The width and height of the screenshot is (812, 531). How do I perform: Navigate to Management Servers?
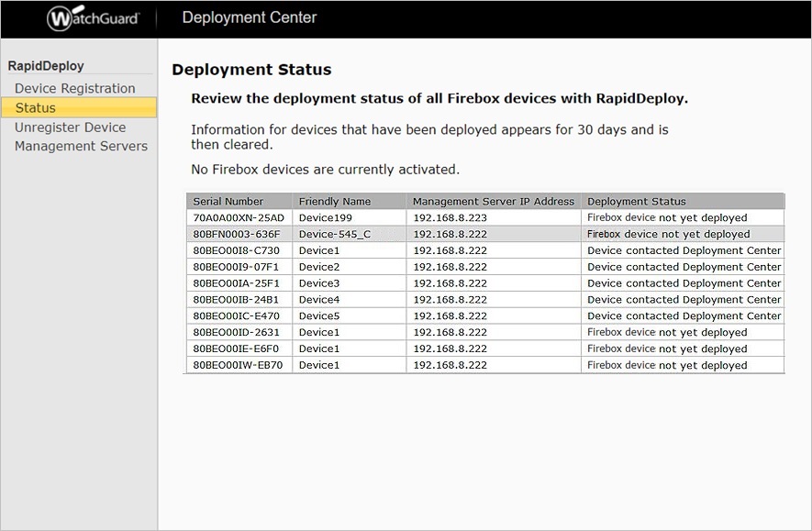pos(81,147)
